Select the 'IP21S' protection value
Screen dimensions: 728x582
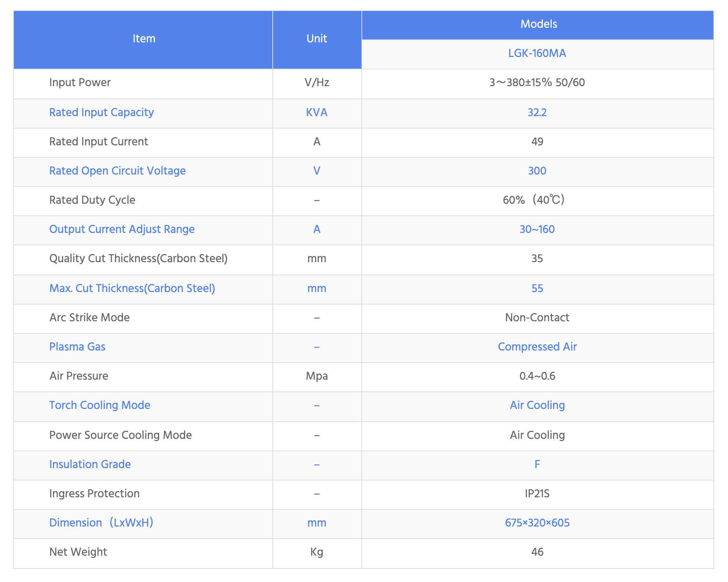[537, 494]
